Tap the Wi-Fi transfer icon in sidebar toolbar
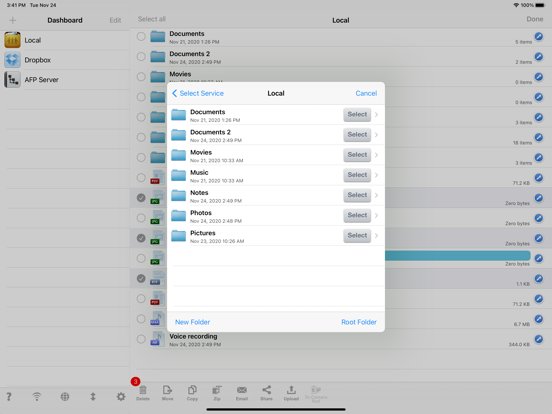552x414 pixels. 37,397
